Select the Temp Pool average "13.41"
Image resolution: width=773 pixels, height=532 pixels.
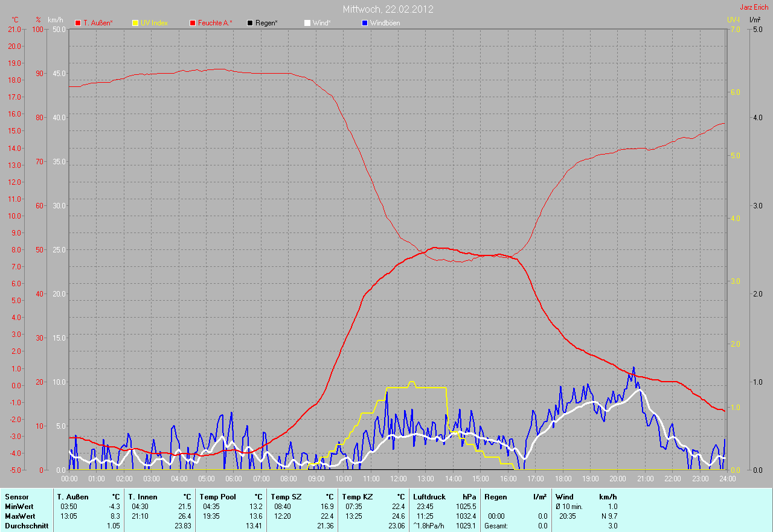[254, 526]
